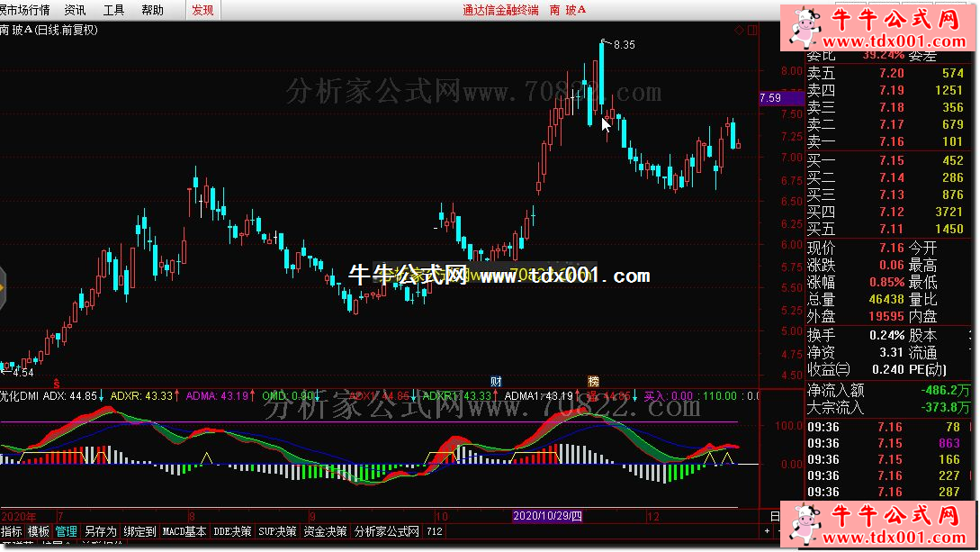Open the 市场行情 menu
Image resolution: width=980 pixels, height=552 pixels.
point(25,10)
